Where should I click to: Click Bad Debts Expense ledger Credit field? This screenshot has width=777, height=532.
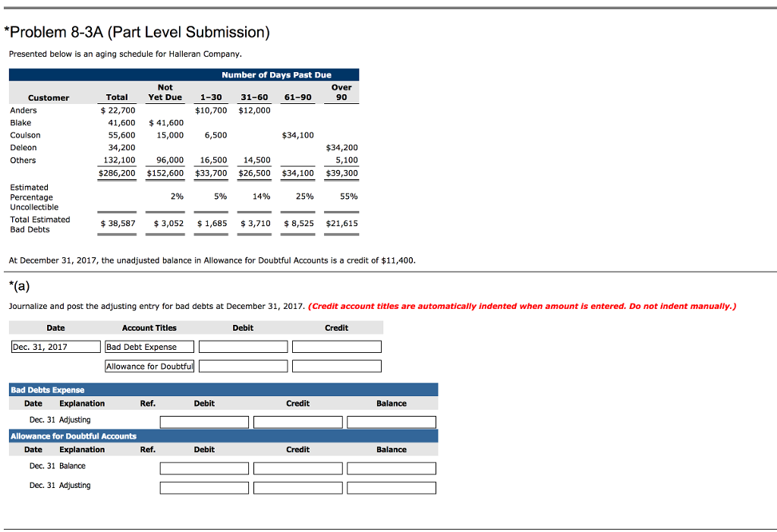(x=297, y=422)
